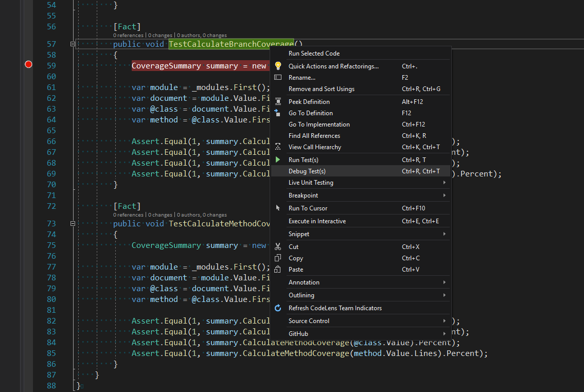Click the Go To Definition icon
584x392 pixels.
(x=278, y=113)
